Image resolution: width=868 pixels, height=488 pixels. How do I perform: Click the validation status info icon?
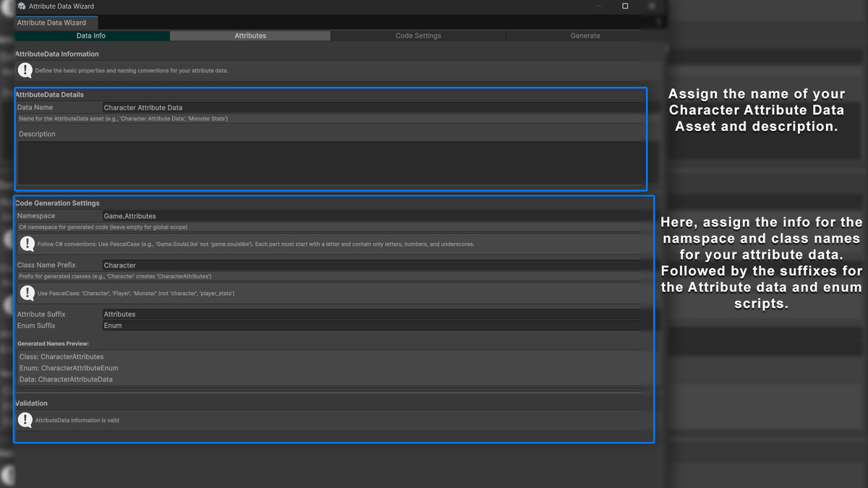[x=24, y=419]
